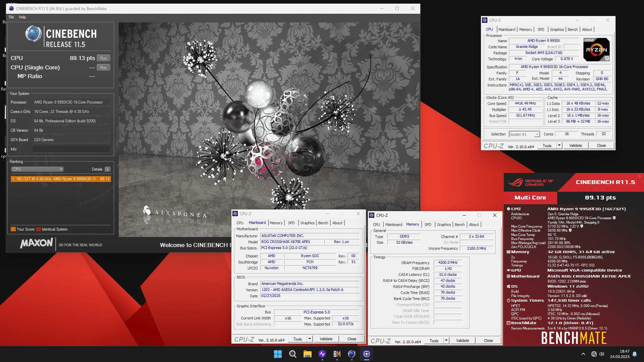Click the Info field in Your System
The height and width of the screenshot is (362, 644).
(x=71, y=149)
